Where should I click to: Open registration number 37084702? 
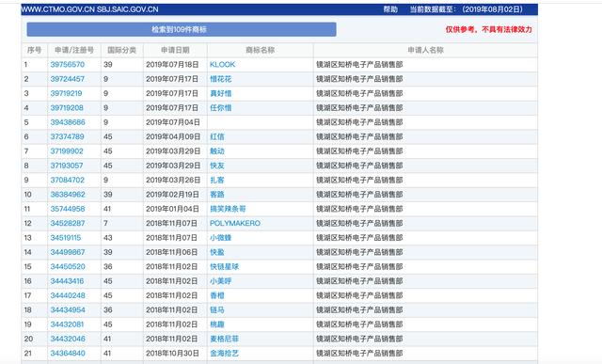[67, 180]
